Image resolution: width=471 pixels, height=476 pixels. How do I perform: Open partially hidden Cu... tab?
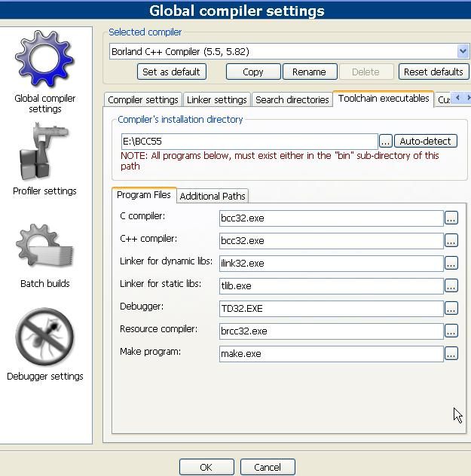(x=443, y=99)
